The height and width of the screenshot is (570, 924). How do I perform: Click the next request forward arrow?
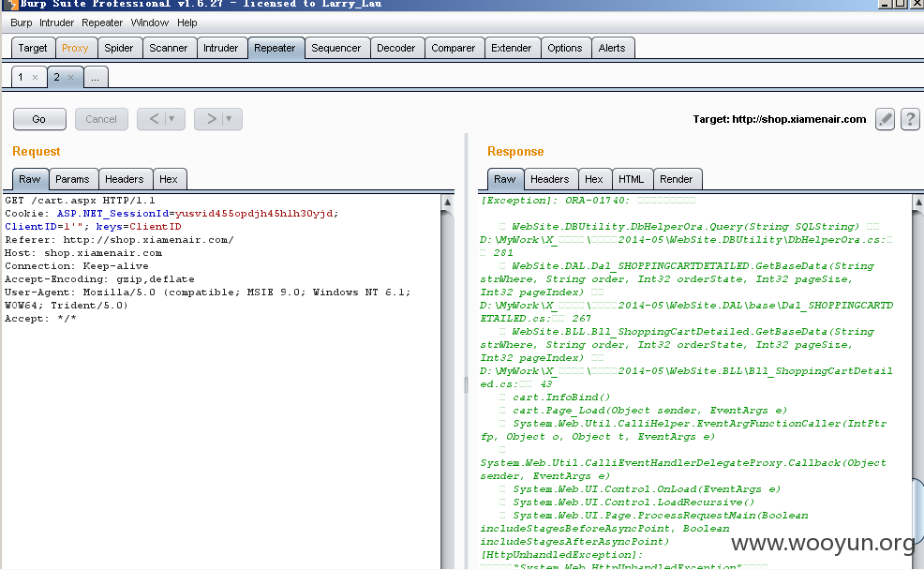coord(211,119)
